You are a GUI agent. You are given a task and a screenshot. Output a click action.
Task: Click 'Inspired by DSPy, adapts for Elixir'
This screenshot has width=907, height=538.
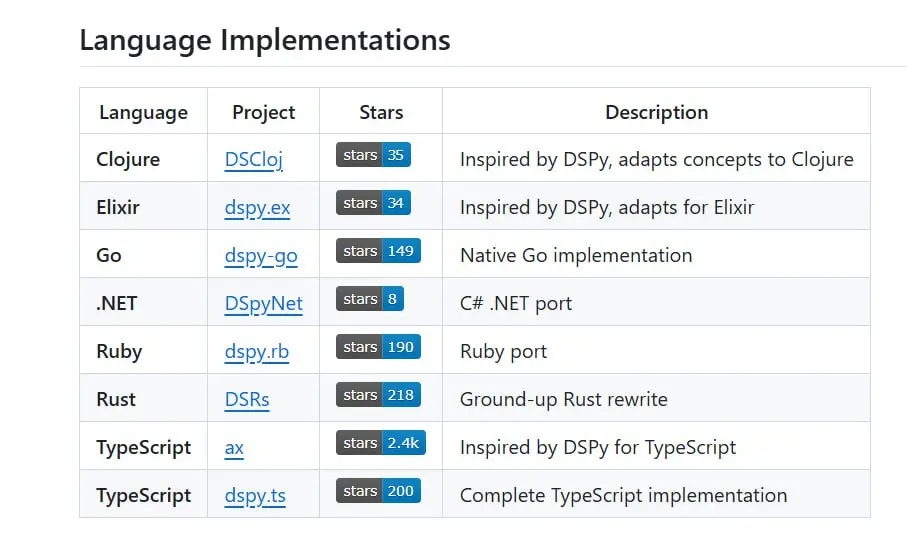pyautogui.click(x=607, y=207)
